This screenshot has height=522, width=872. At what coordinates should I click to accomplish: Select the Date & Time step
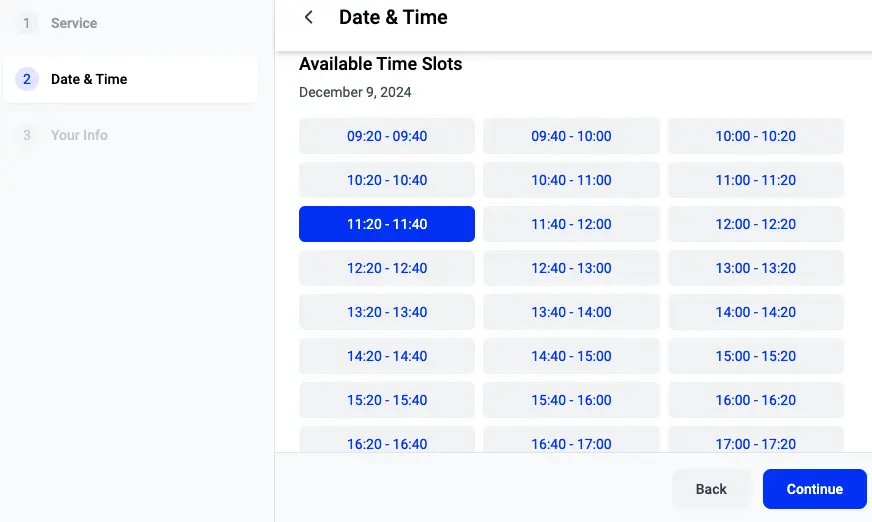89,79
